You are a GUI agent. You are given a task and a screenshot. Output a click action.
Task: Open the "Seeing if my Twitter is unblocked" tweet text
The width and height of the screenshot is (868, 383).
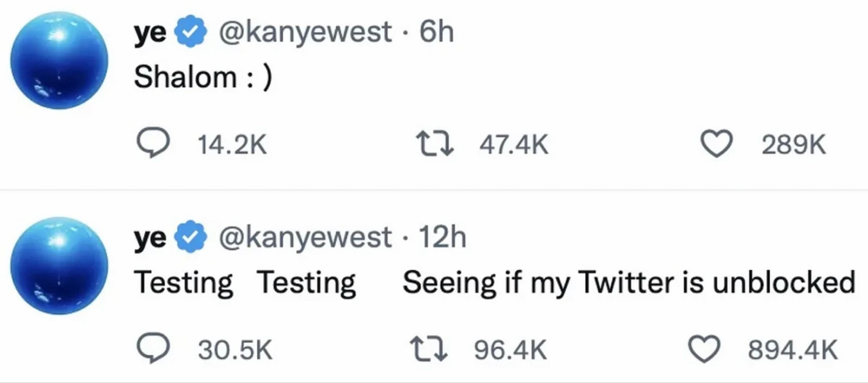point(628,282)
